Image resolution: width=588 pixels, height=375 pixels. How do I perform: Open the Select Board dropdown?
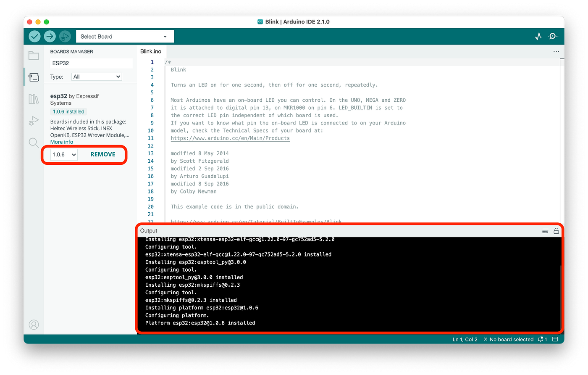tap(124, 36)
